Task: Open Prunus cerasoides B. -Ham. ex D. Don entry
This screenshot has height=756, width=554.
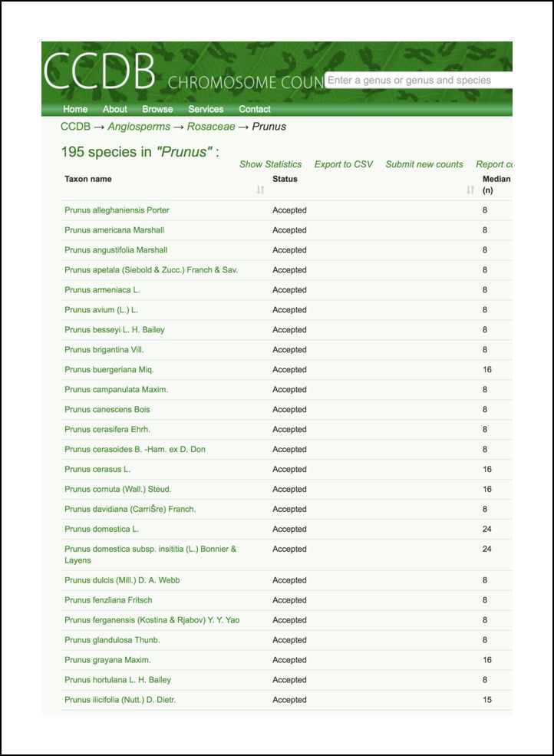Action: (x=135, y=449)
